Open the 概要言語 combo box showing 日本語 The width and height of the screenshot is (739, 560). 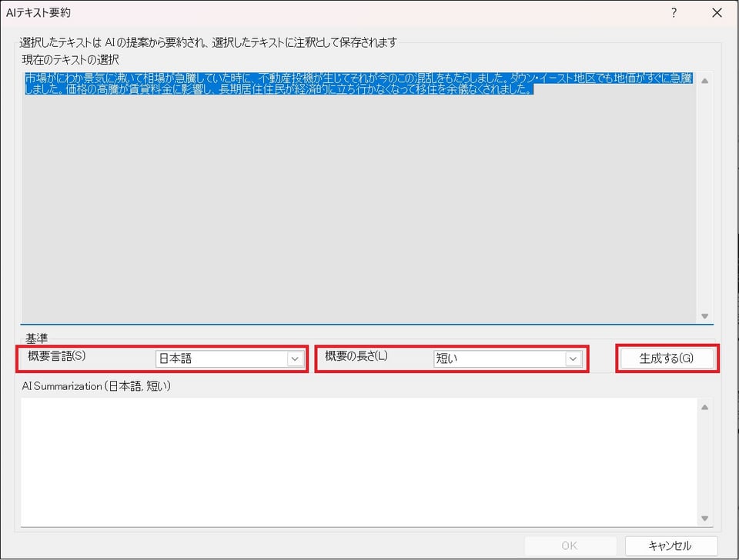click(x=222, y=358)
